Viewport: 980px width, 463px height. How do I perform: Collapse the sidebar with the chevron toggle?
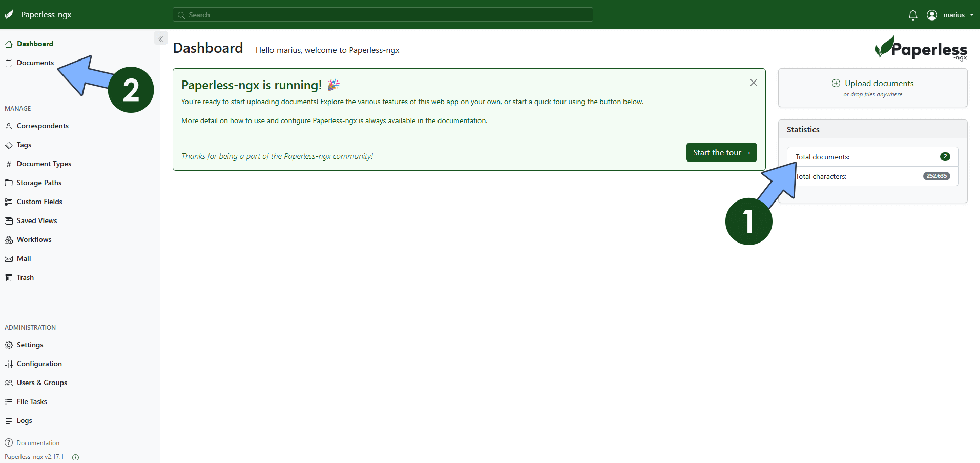pos(160,39)
